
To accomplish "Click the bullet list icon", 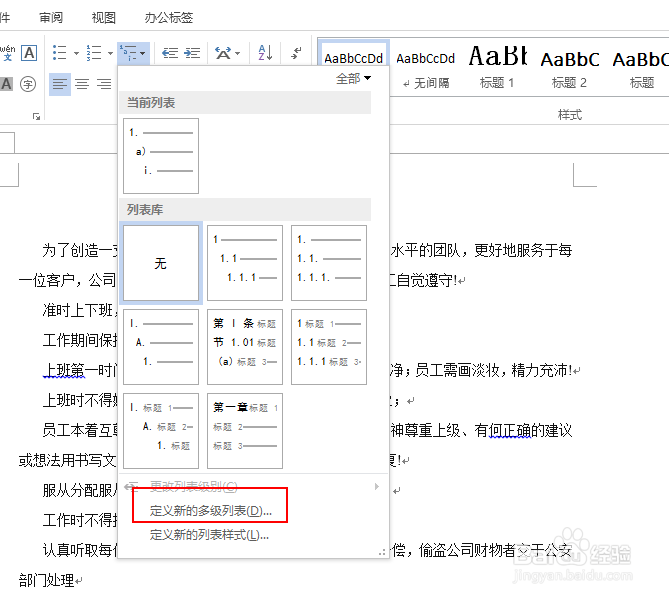I will click(59, 53).
